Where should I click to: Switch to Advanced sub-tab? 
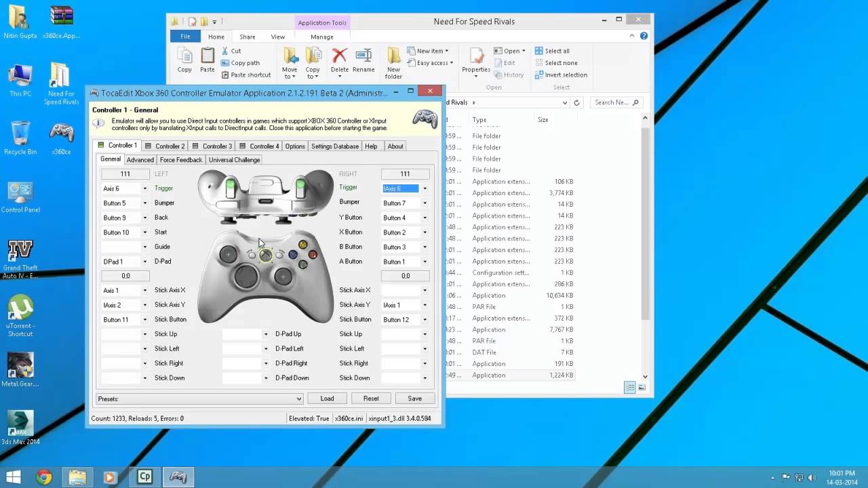(140, 160)
